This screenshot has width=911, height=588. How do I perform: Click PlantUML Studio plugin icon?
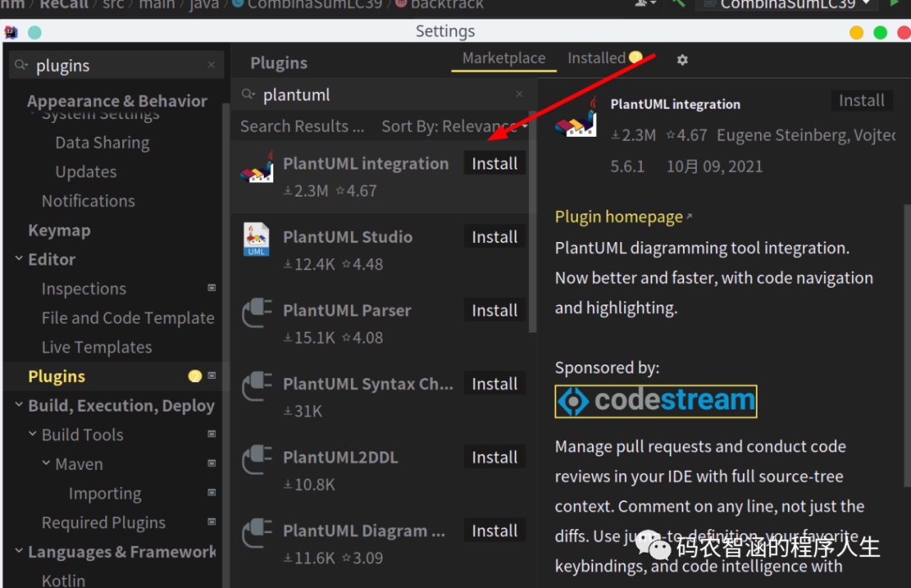pos(256,240)
